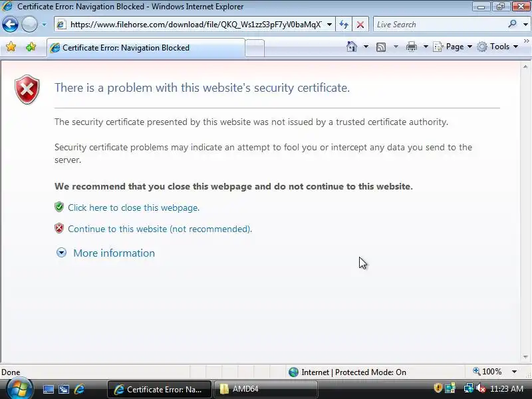Select the Certificate Error: Navigation Blocked tab
Screen dimensions: 532x399
click(146, 48)
